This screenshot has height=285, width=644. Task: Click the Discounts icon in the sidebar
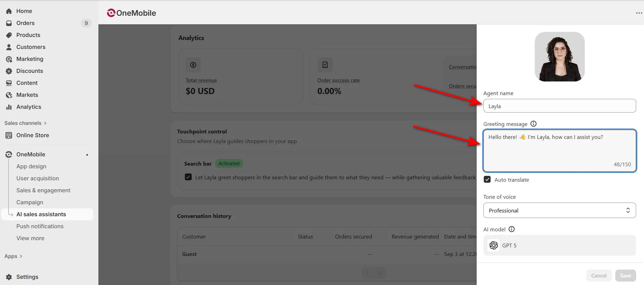[9, 71]
